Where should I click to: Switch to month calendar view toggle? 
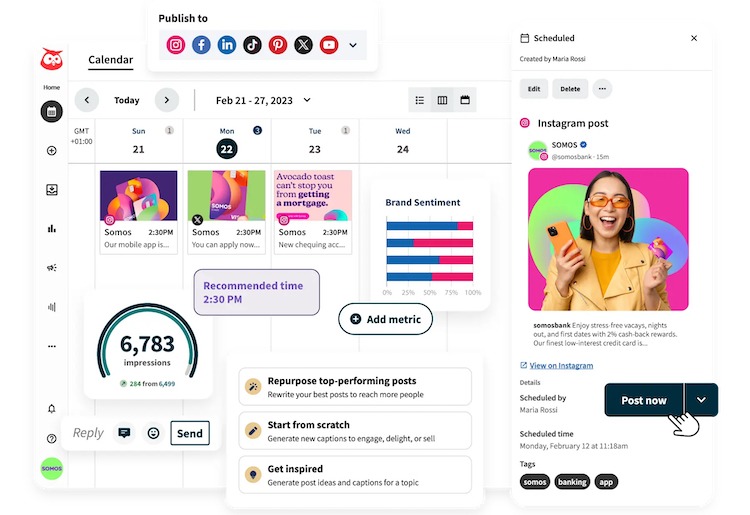coord(465,100)
